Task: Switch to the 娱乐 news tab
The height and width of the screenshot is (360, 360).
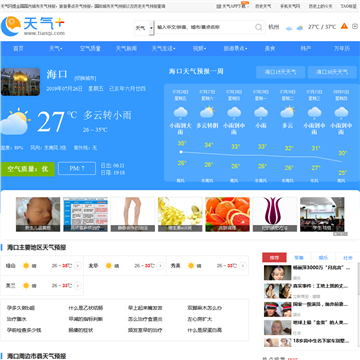Action: (x=323, y=258)
